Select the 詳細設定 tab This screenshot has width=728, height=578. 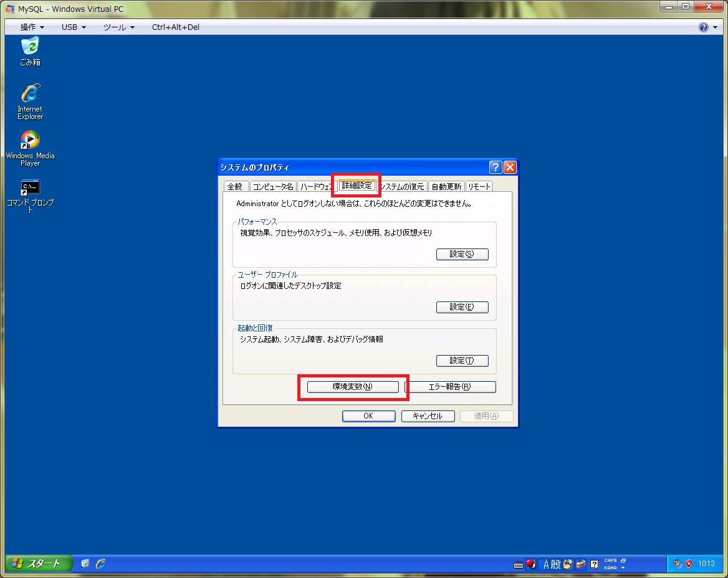tap(357, 186)
